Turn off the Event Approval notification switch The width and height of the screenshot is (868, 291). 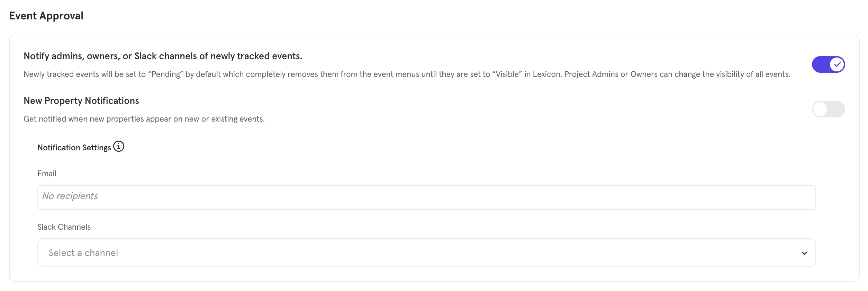coord(829,64)
